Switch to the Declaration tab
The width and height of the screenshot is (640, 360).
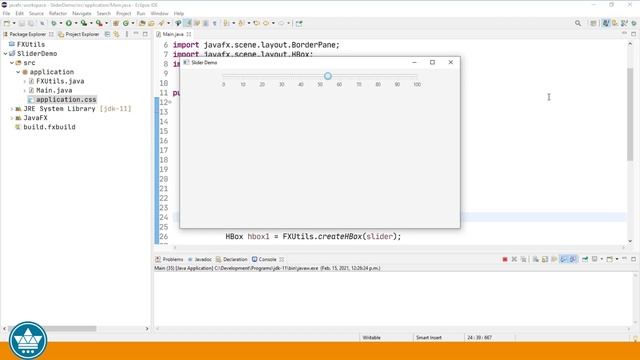tap(231, 259)
